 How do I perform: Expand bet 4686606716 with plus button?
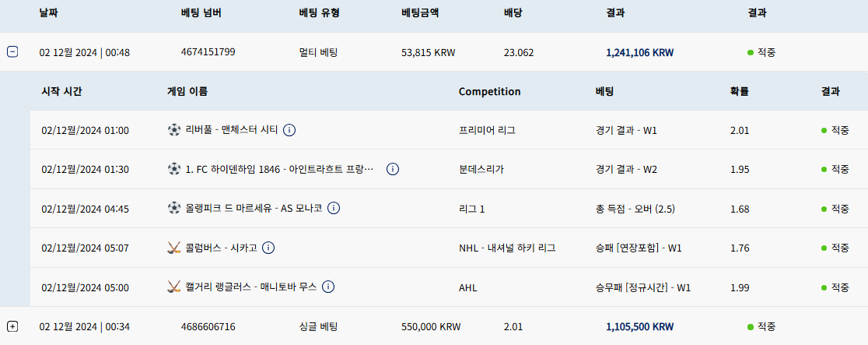(x=12, y=326)
